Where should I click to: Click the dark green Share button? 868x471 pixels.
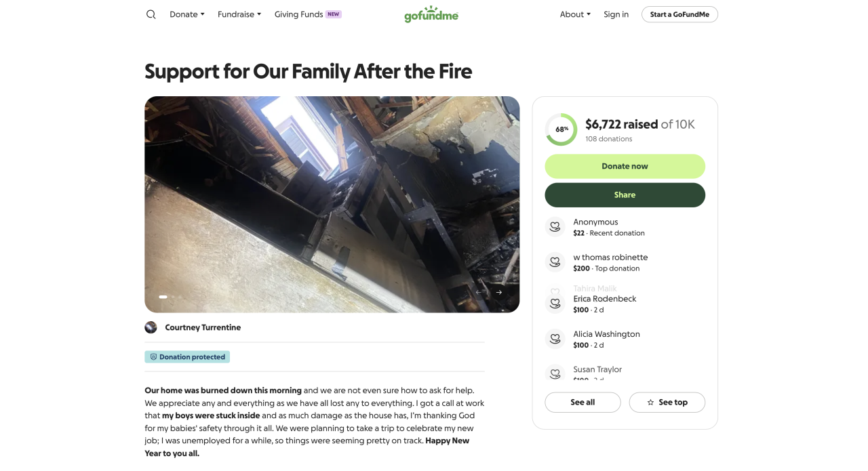(625, 195)
